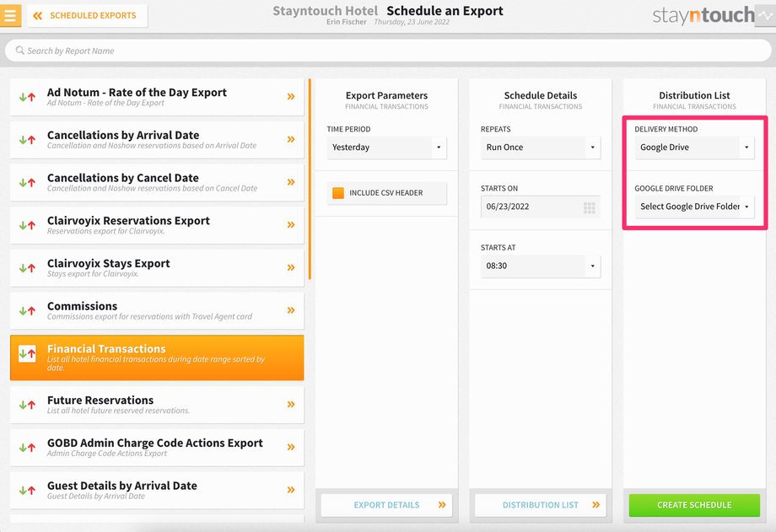The image size is (776, 532).
Task: Click the Search by Report Name field
Action: 388,51
